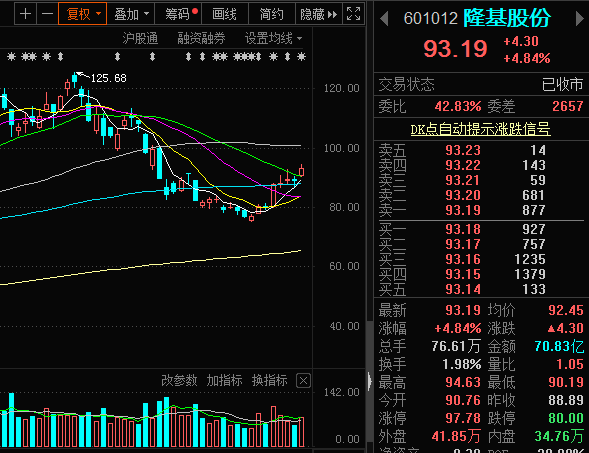
Task: Click 外盘 value 41.85万
Action: 456,436
